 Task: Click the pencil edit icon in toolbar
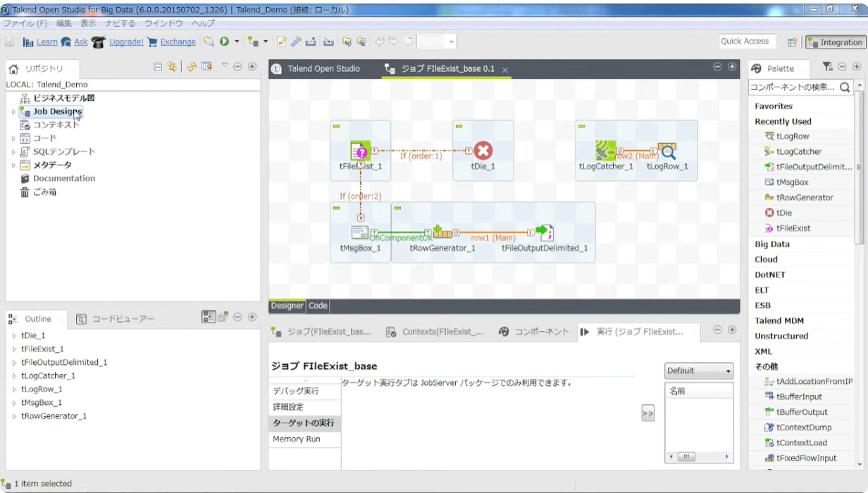(x=281, y=42)
